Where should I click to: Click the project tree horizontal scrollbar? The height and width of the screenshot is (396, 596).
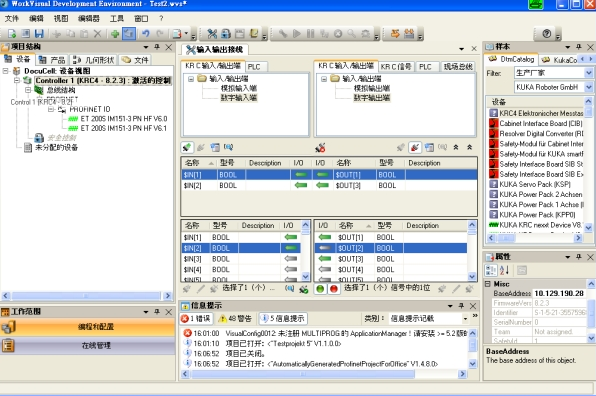pyautogui.click(x=87, y=296)
